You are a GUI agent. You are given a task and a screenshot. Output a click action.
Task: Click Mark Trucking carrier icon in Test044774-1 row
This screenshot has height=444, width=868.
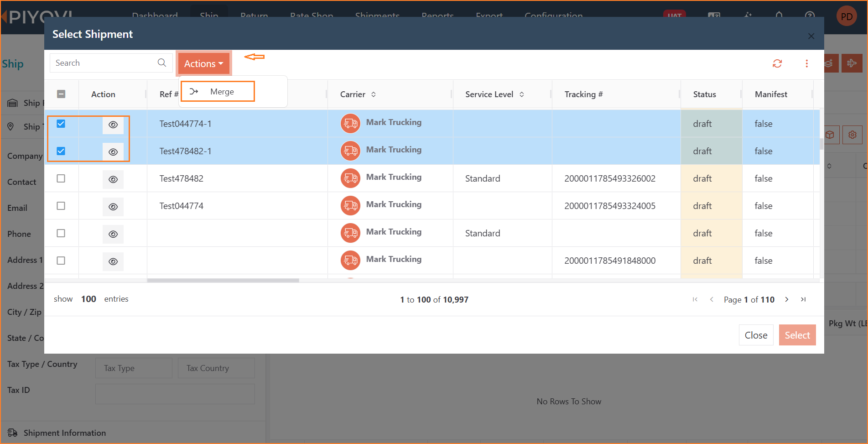tap(350, 124)
